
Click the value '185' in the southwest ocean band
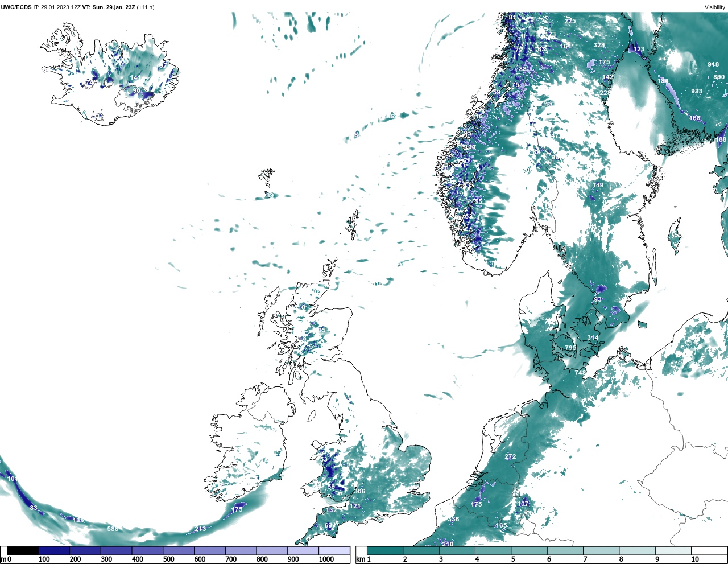point(78,520)
